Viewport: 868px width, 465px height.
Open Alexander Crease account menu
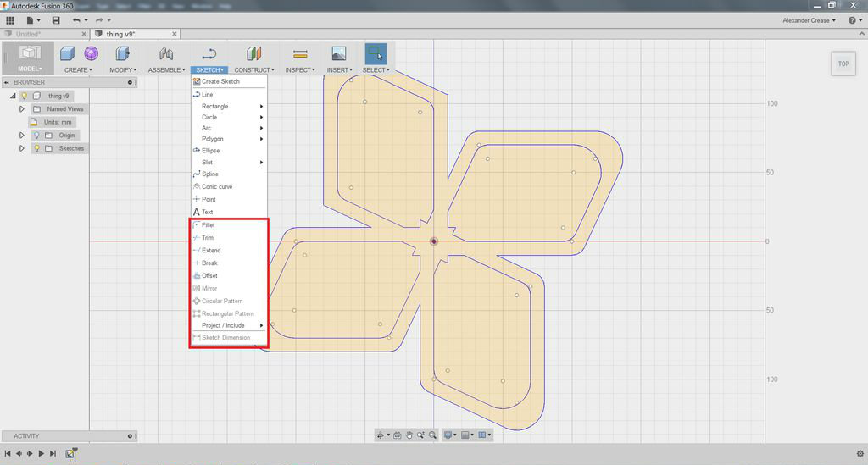[x=809, y=20]
